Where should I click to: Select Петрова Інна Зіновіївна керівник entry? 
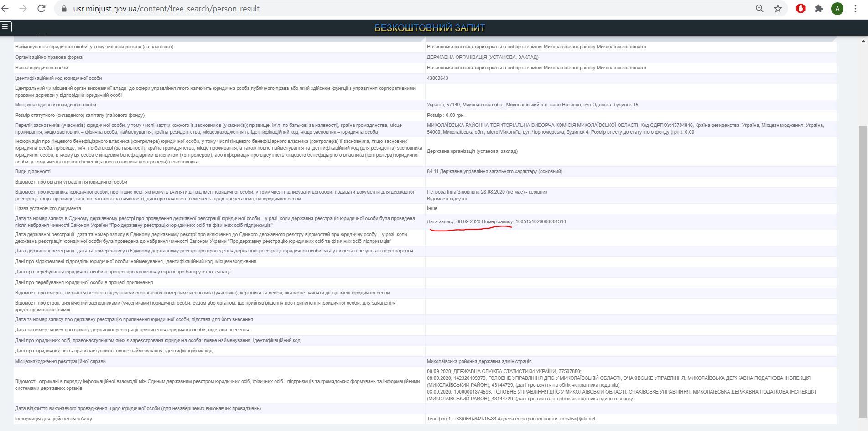[487, 192]
